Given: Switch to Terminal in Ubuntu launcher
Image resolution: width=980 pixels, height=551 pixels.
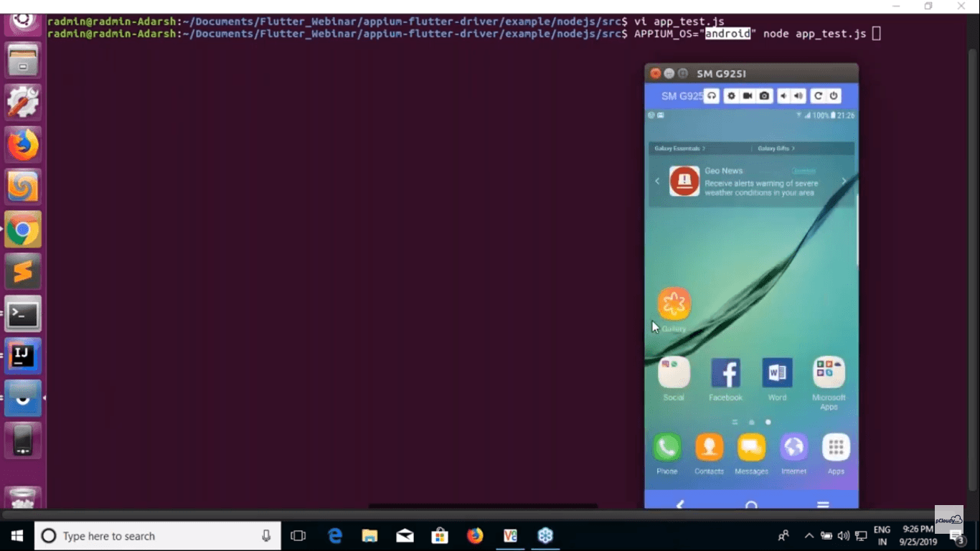Looking at the screenshot, I should (23, 314).
